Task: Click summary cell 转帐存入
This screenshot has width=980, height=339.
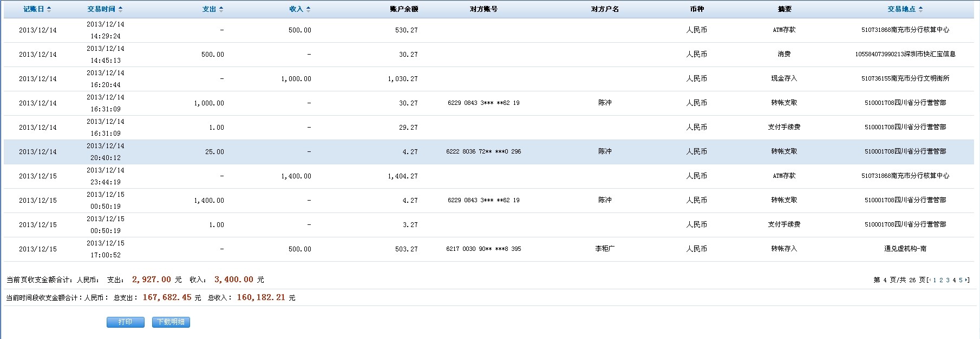Action: coord(784,249)
